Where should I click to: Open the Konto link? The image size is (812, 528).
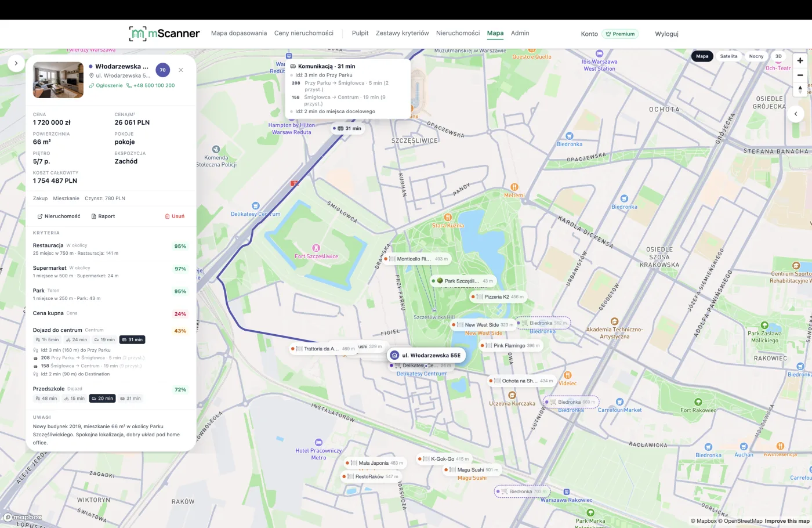pyautogui.click(x=589, y=34)
